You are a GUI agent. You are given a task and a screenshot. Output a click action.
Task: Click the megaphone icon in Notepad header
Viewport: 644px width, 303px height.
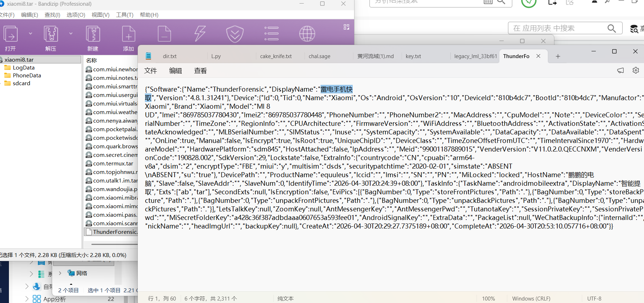click(620, 70)
